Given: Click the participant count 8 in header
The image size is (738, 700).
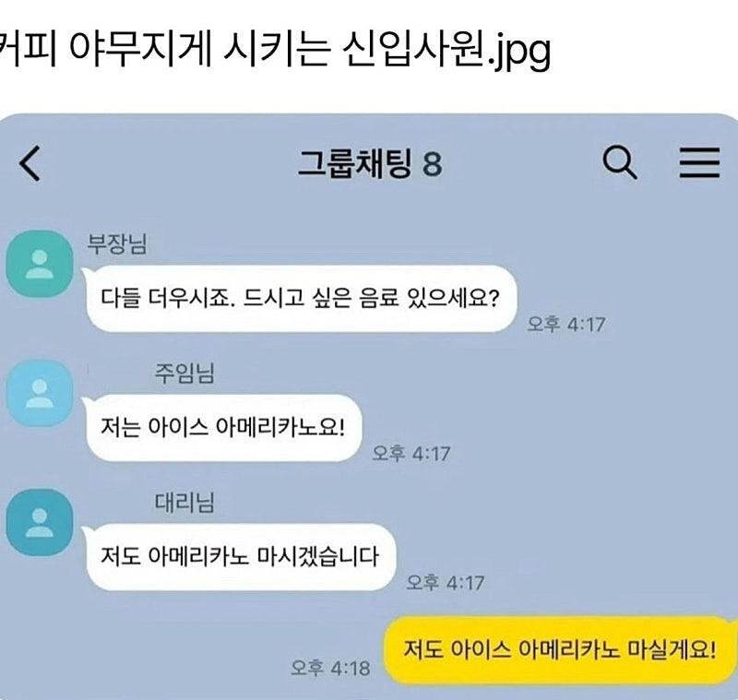Looking at the screenshot, I should coord(432,164).
